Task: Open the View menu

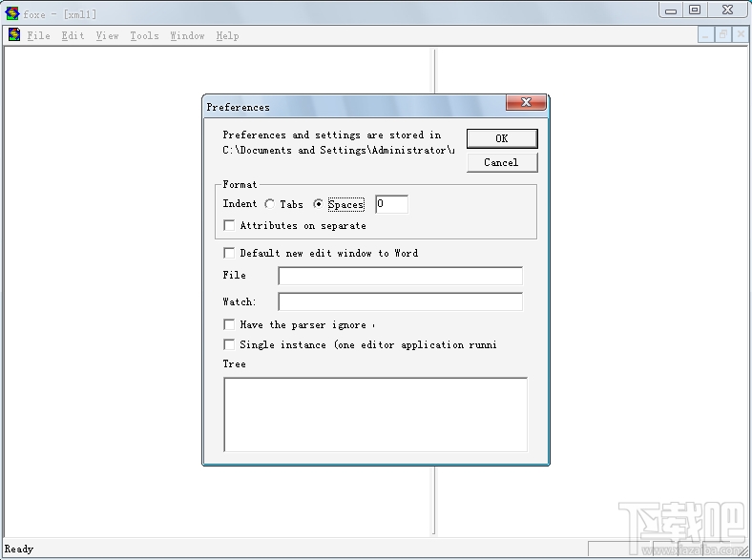Action: (107, 35)
